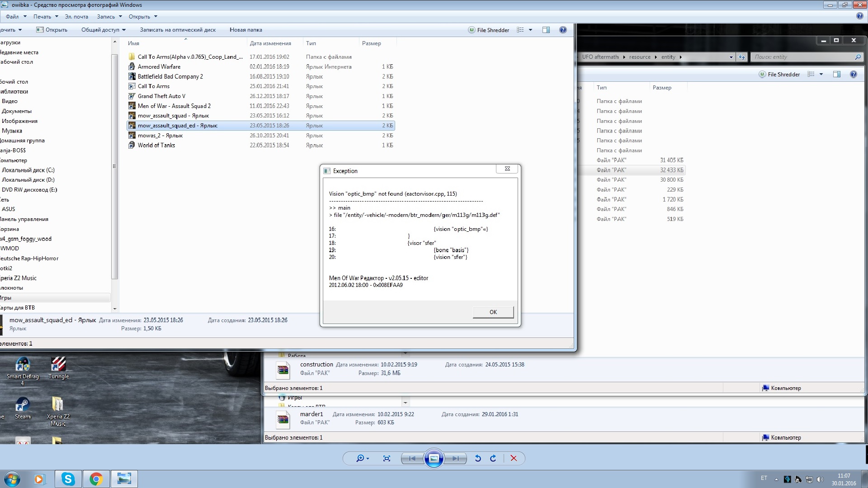Screen dimensions: 868x488
Task: Rotate image counterclockwise
Action: click(x=478, y=458)
